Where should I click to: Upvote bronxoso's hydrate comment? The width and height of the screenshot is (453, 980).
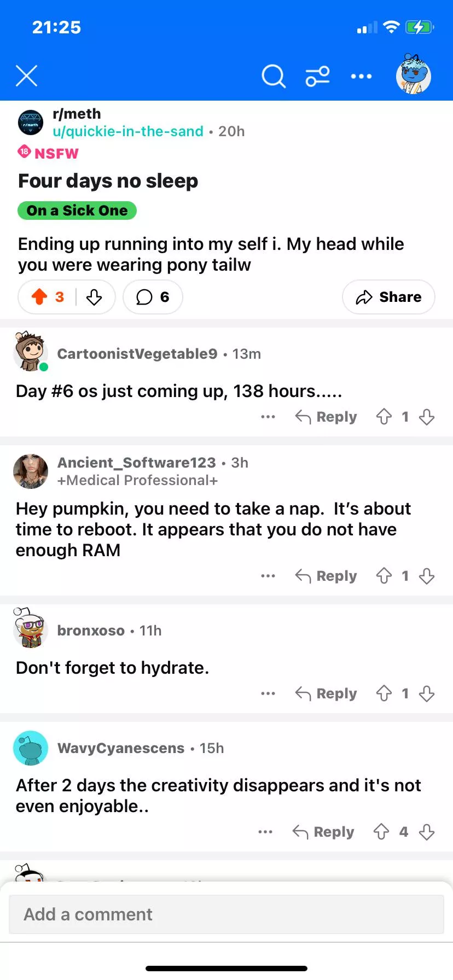[x=384, y=693]
